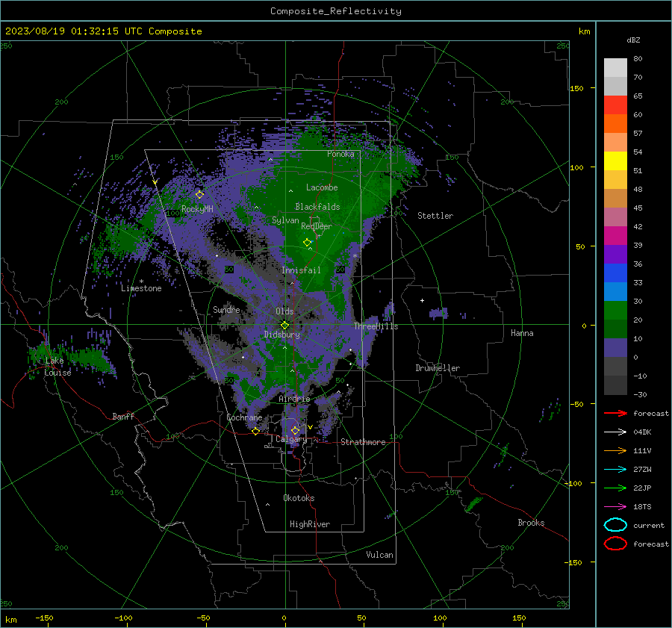Click the Lacombe label

322,187
